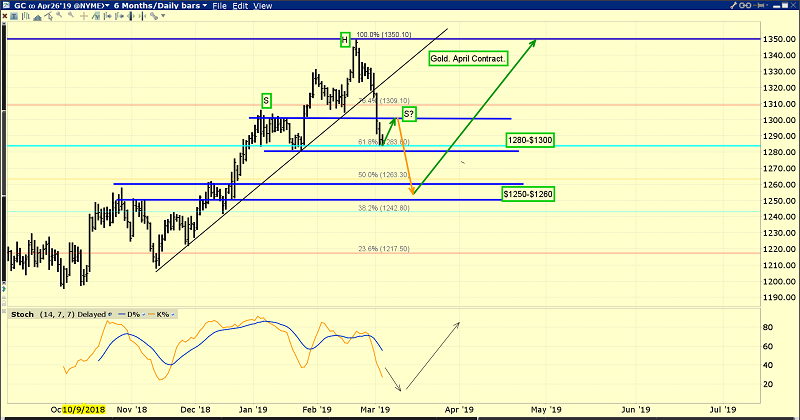Image resolution: width=800 pixels, height=420 pixels.
Task: Click the Stoch delayed info indicator dot
Action: [110, 314]
